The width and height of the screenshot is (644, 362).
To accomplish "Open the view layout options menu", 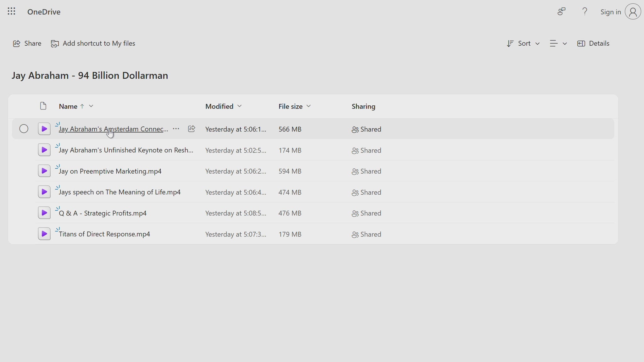I will [558, 43].
